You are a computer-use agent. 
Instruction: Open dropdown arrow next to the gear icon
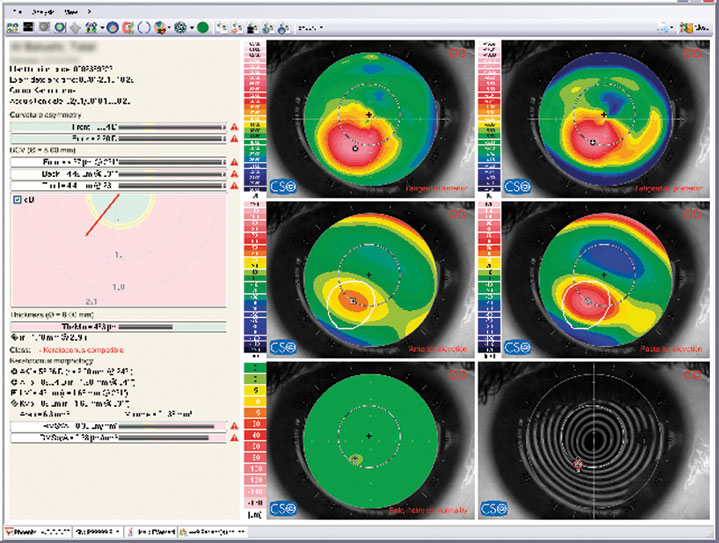(192, 27)
